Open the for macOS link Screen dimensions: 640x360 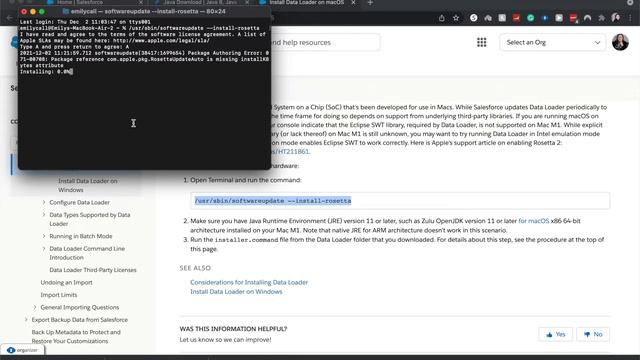tap(533, 221)
